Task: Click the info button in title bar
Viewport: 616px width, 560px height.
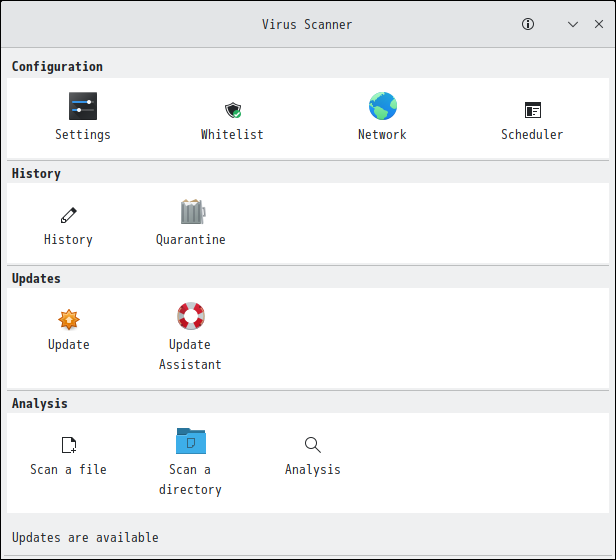Action: pyautogui.click(x=528, y=24)
